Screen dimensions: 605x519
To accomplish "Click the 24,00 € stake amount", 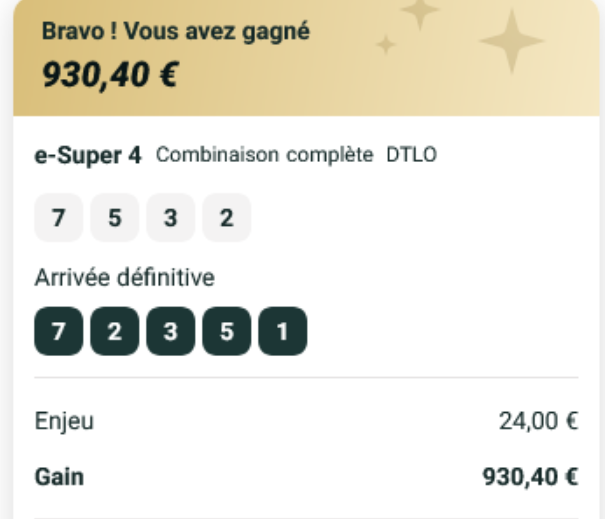I will (538, 422).
